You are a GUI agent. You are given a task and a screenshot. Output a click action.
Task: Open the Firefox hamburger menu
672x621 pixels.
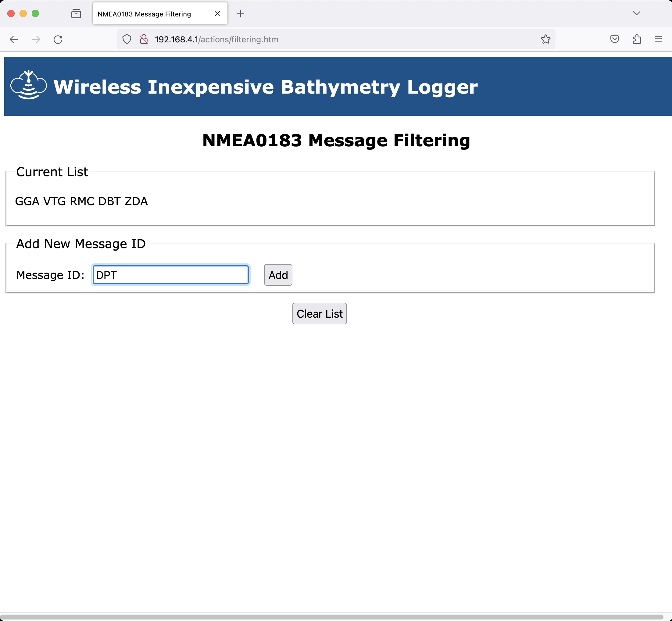coord(659,39)
